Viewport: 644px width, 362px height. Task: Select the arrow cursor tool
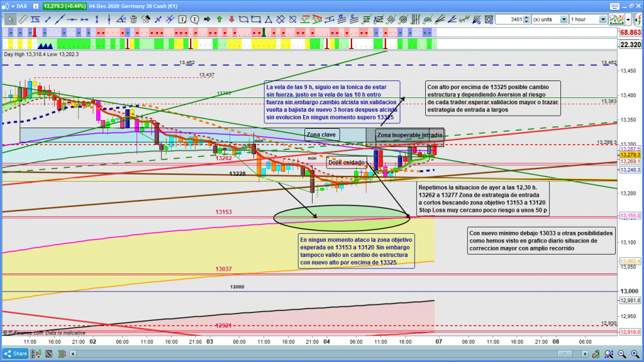click(9, 19)
